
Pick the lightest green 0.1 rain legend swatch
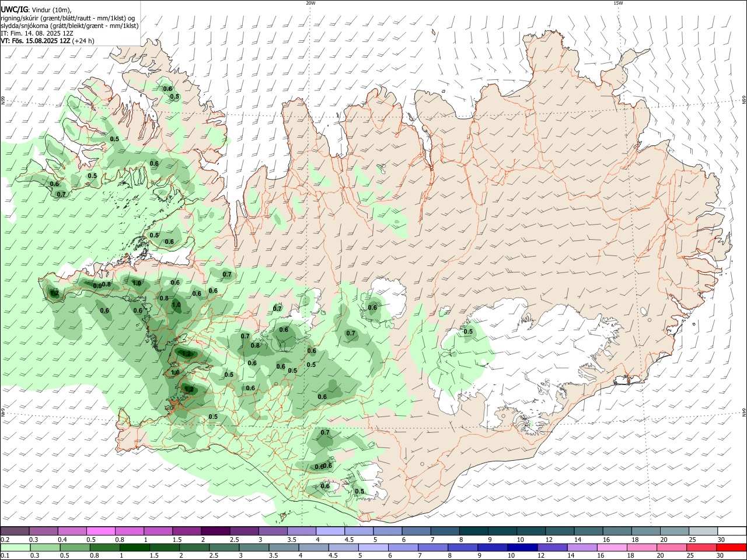(15, 547)
